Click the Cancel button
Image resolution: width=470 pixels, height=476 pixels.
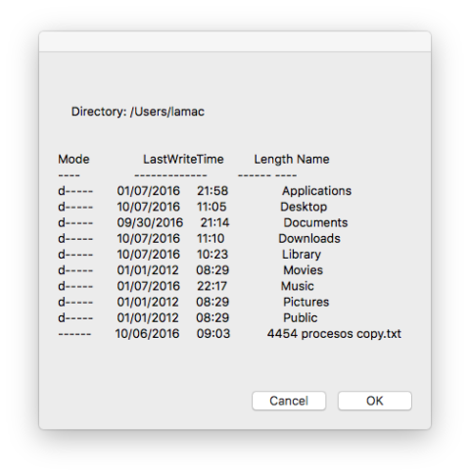(x=289, y=401)
